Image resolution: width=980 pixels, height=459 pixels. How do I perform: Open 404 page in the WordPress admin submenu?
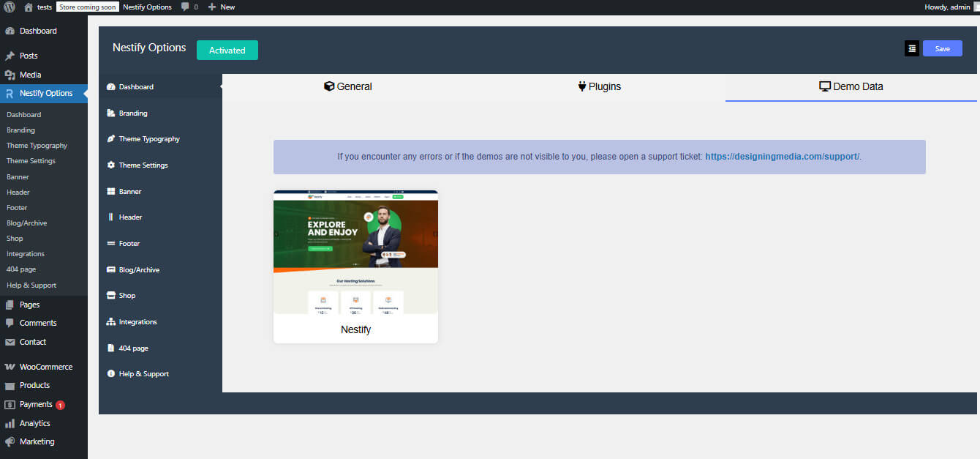(21, 269)
